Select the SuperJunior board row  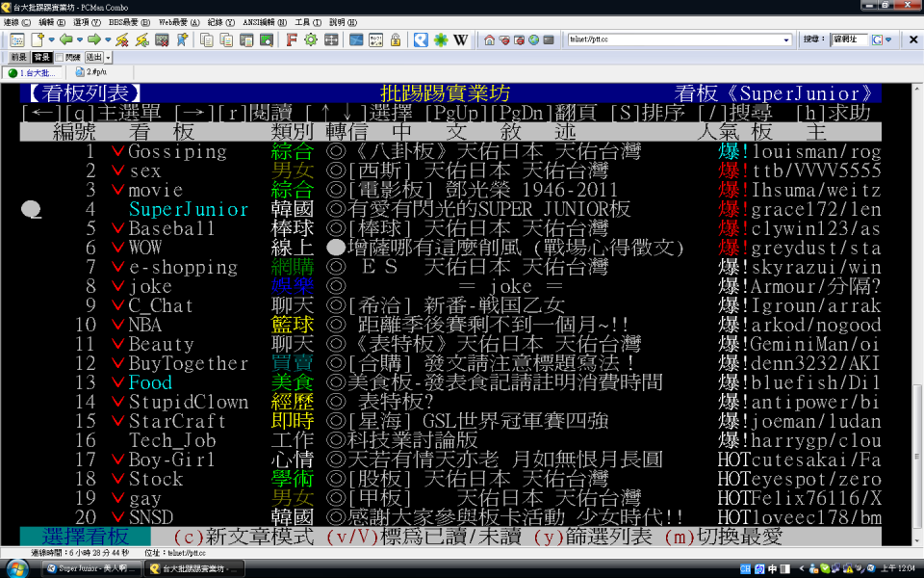coord(450,209)
